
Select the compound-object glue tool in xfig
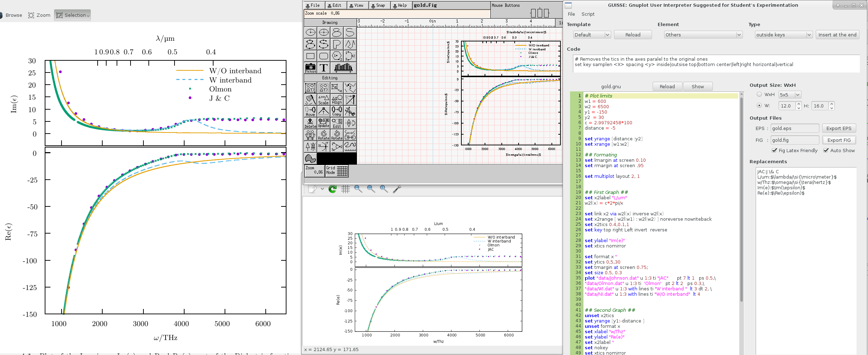click(x=310, y=88)
